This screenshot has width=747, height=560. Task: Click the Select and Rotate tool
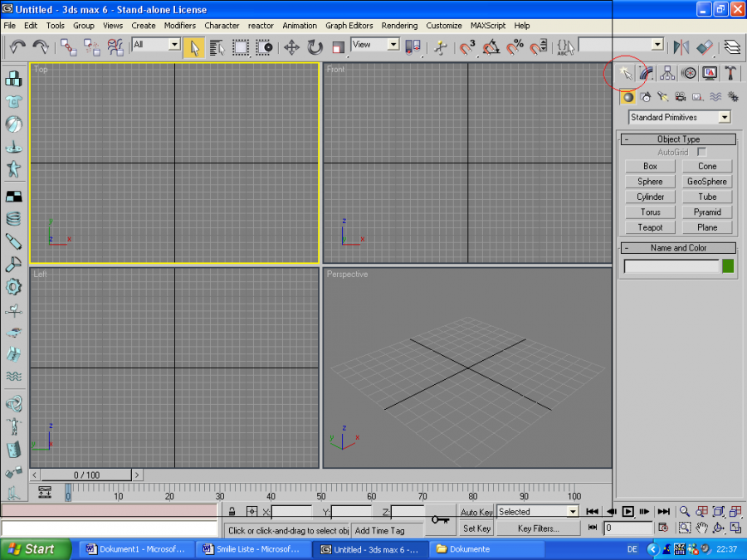tap(315, 47)
